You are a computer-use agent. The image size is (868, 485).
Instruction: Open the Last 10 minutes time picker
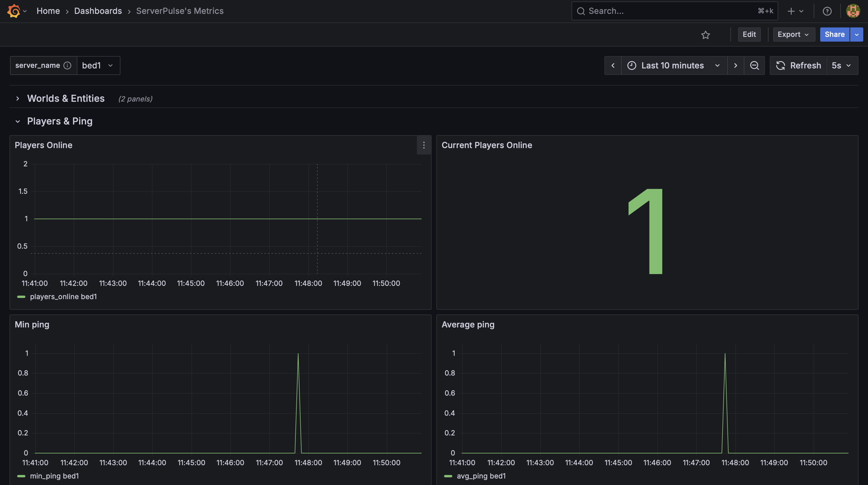673,65
